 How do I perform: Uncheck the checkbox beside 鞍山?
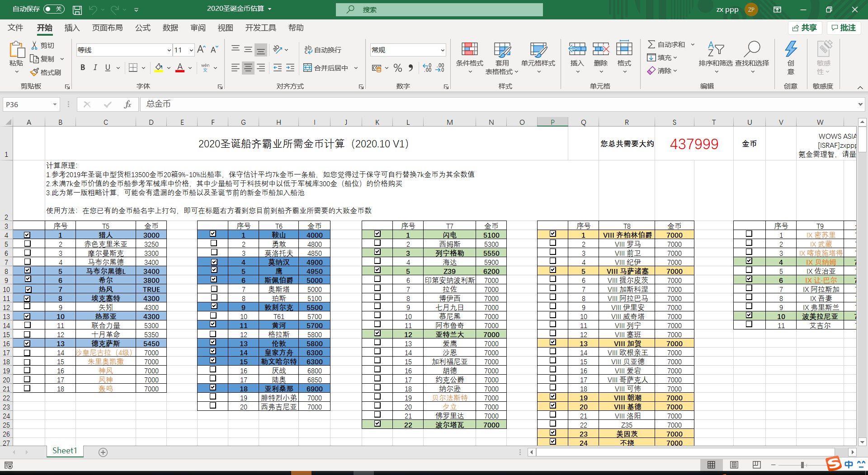tap(213, 234)
